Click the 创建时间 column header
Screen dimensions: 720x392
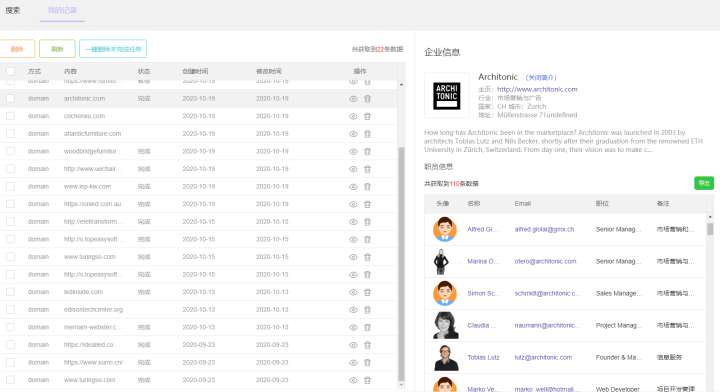coord(195,71)
